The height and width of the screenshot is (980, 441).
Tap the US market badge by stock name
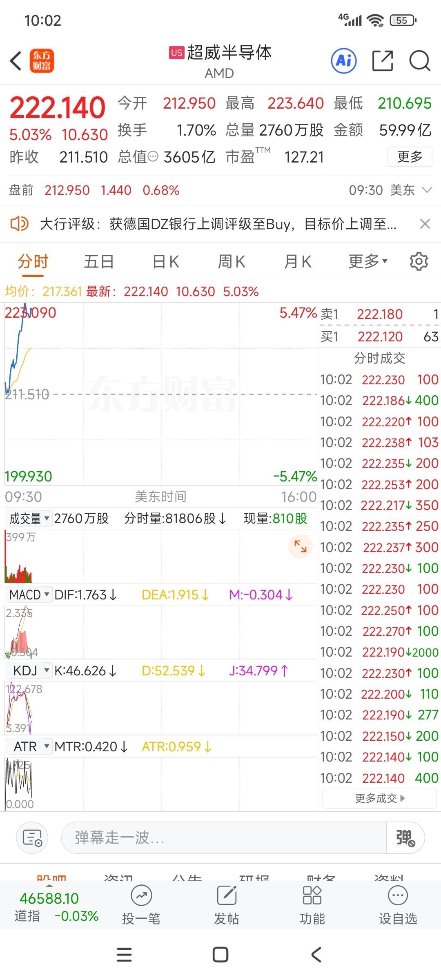(177, 53)
